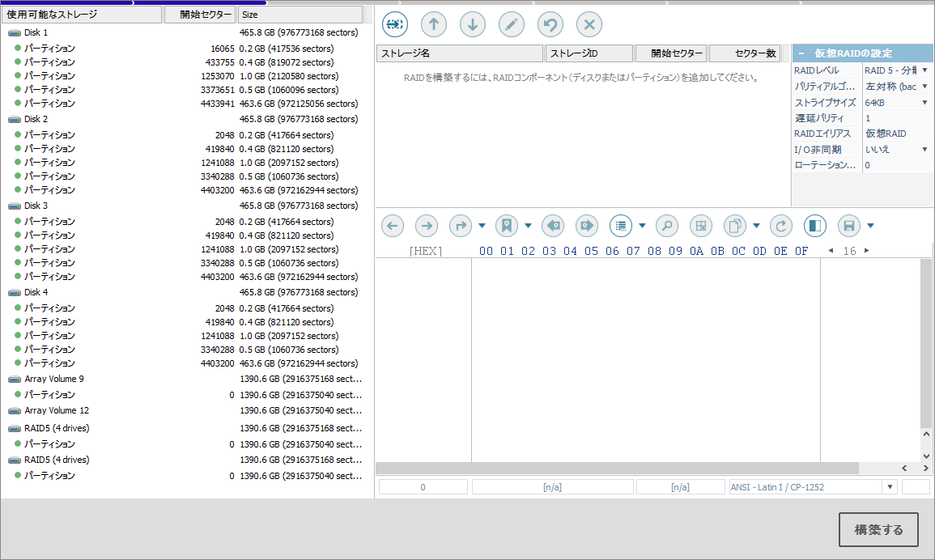The width and height of the screenshot is (935, 560).
Task: Open dropdown arrow beside copy icon
Action: pos(756,226)
